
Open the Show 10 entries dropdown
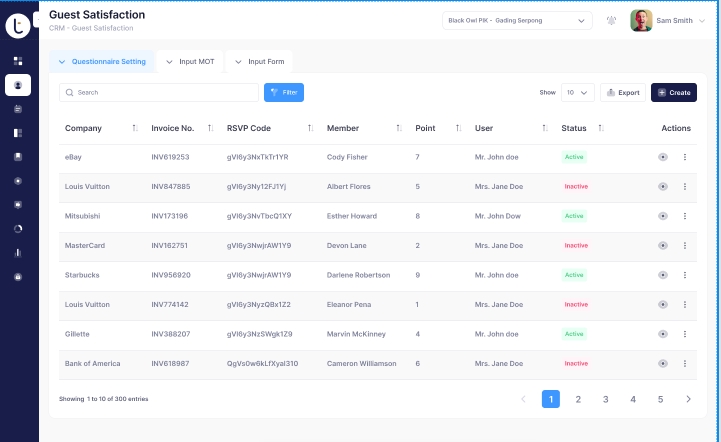[x=578, y=92]
